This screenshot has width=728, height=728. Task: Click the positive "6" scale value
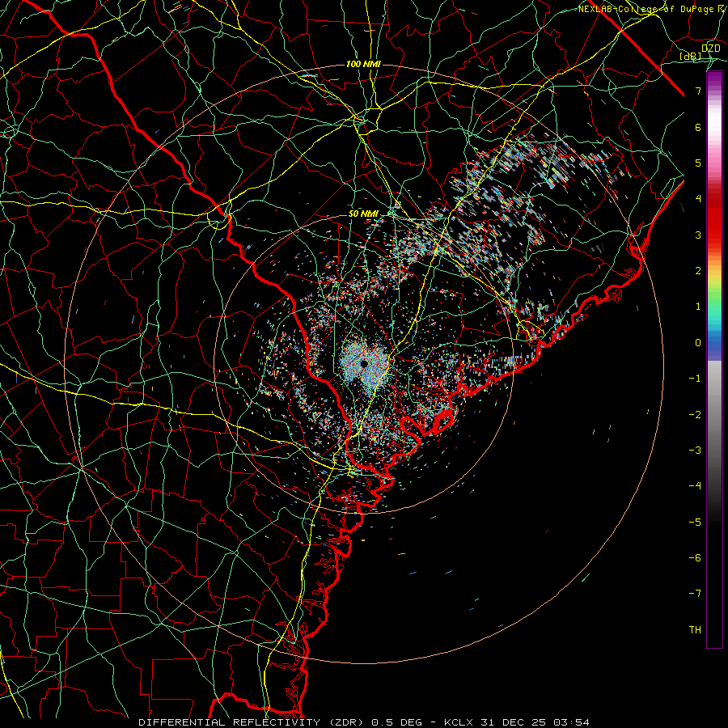(x=698, y=127)
